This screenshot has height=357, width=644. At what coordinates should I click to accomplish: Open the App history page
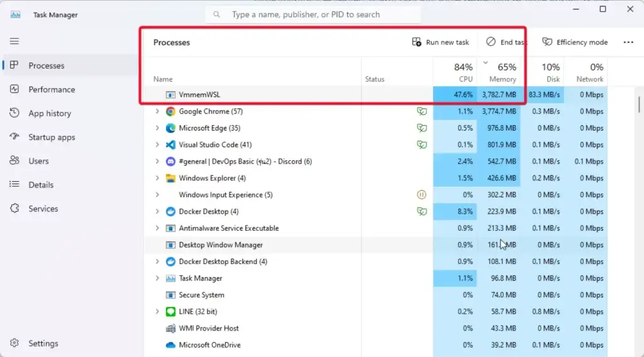(70, 113)
